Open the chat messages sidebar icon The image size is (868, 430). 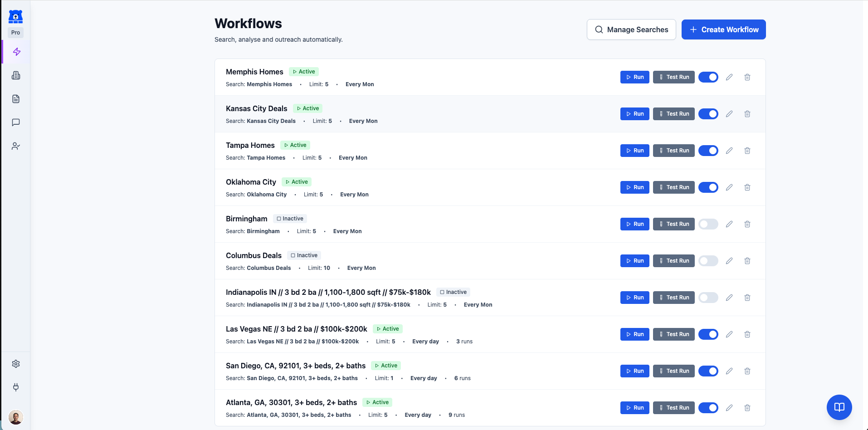[16, 122]
